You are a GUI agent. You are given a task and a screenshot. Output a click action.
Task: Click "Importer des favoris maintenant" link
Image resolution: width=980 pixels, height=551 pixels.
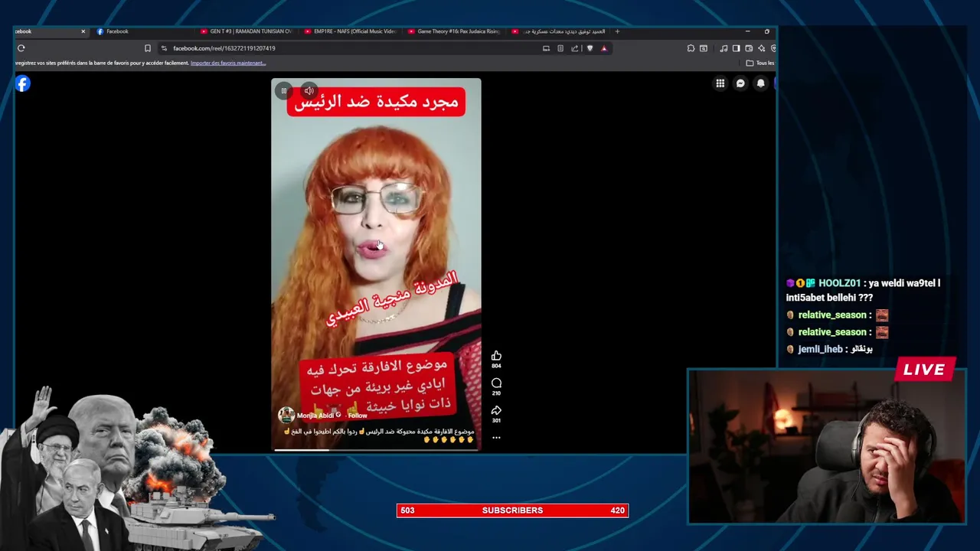[228, 63]
